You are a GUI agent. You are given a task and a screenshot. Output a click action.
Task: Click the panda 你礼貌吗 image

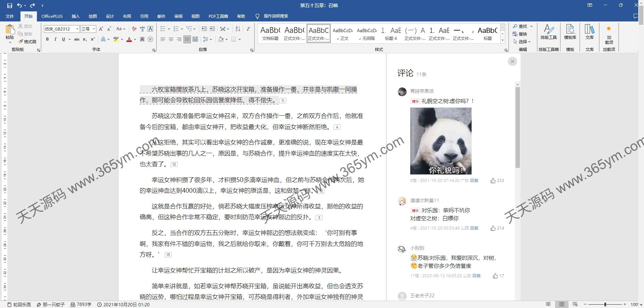pyautogui.click(x=441, y=141)
